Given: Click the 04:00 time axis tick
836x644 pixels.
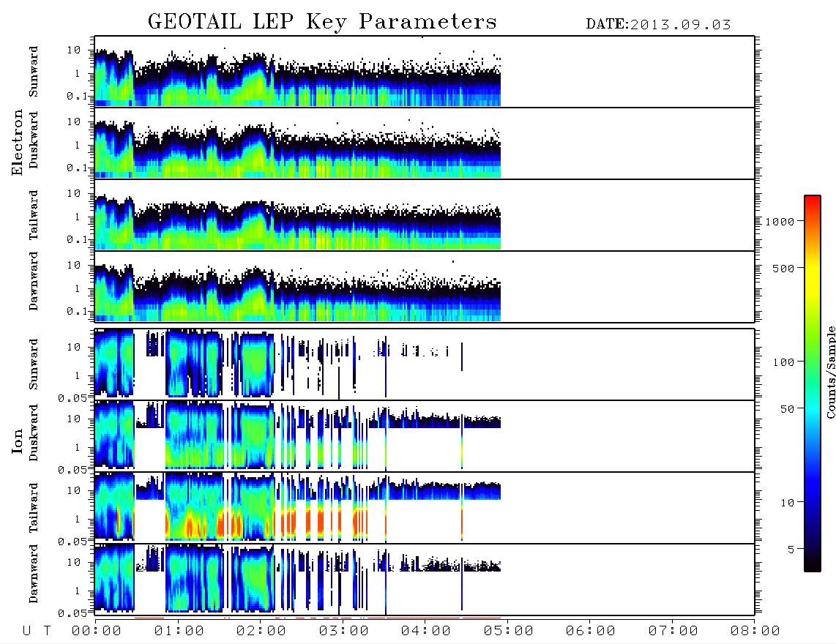Looking at the screenshot, I should tap(426, 631).
